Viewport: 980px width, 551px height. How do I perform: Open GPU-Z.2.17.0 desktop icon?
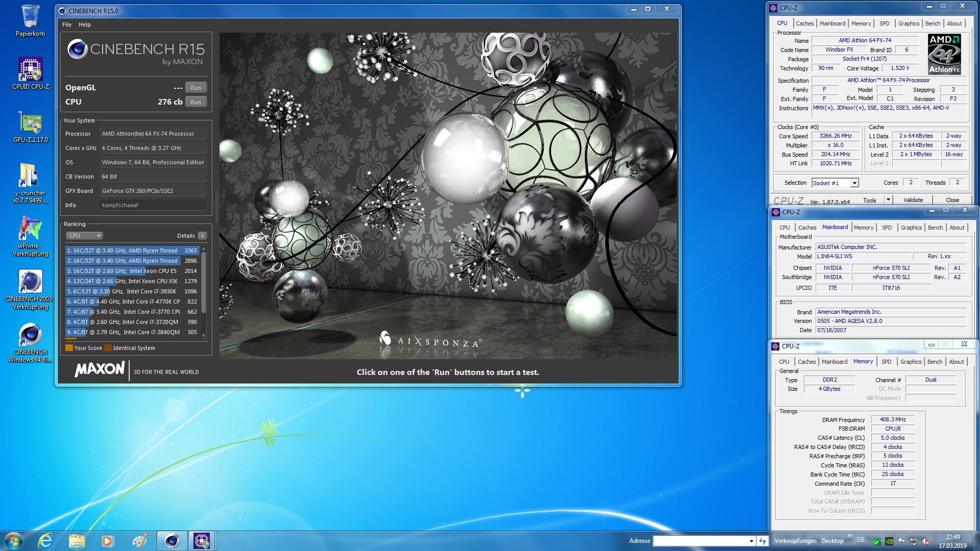pyautogui.click(x=30, y=127)
